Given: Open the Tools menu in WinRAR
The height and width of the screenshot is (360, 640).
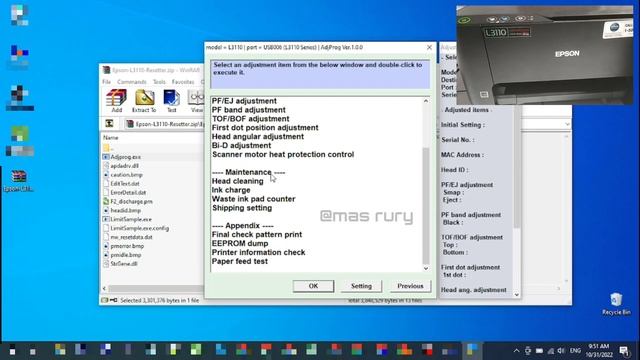Looking at the screenshot, I should [159, 82].
